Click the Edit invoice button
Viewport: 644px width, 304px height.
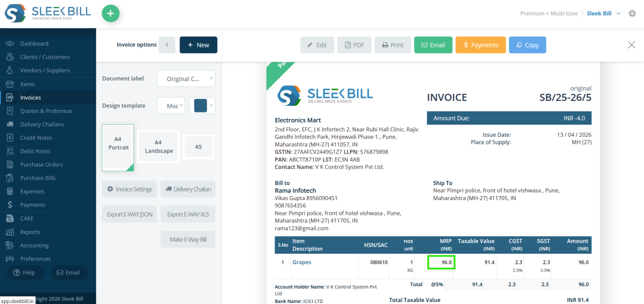[317, 45]
